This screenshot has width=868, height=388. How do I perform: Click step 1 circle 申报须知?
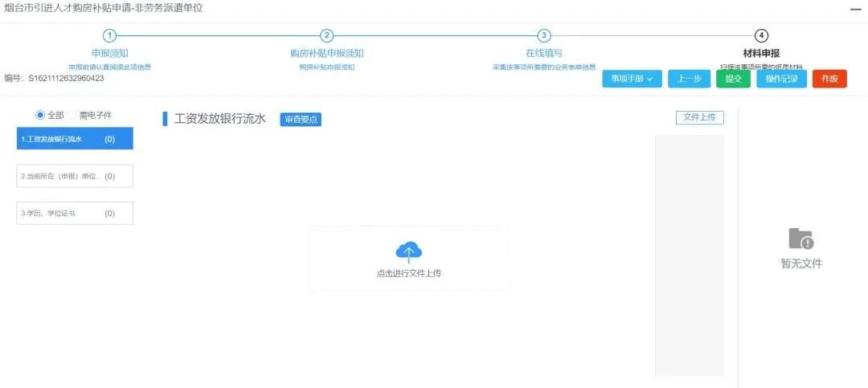pos(110,35)
